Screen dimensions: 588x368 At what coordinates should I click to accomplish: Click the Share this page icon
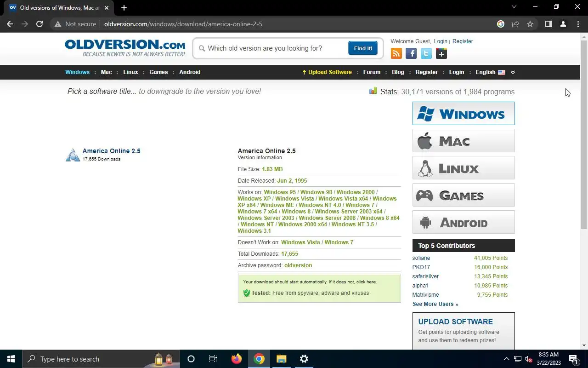click(x=515, y=24)
